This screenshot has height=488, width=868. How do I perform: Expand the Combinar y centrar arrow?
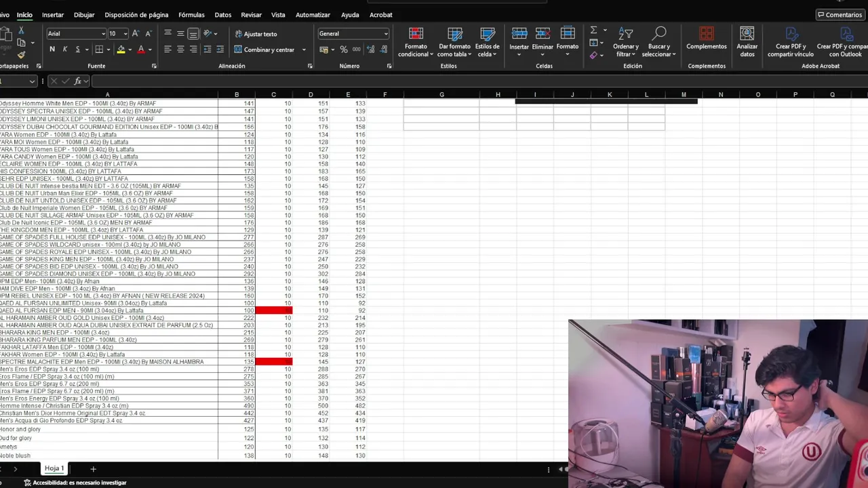[x=304, y=49]
